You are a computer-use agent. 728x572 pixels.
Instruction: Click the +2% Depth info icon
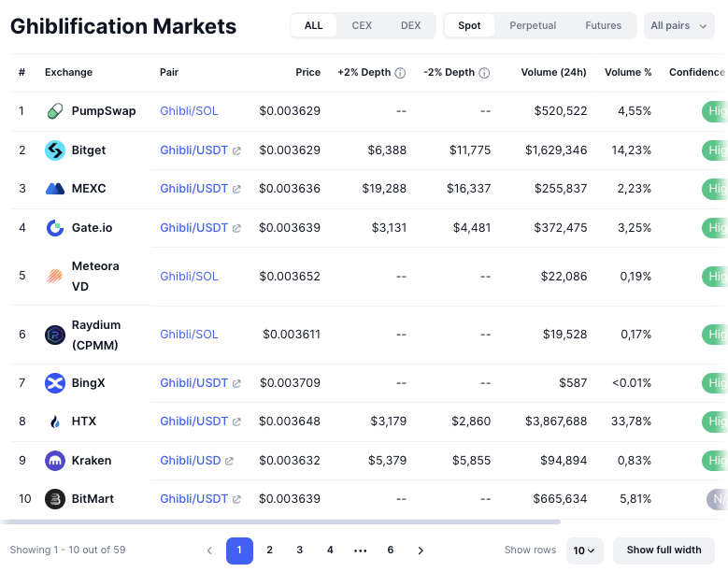[400, 73]
